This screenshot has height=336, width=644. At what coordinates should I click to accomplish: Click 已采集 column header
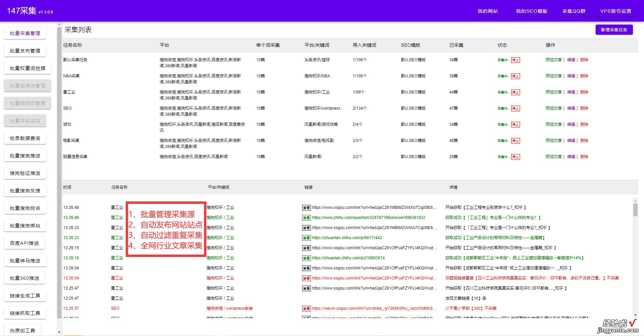coord(456,45)
